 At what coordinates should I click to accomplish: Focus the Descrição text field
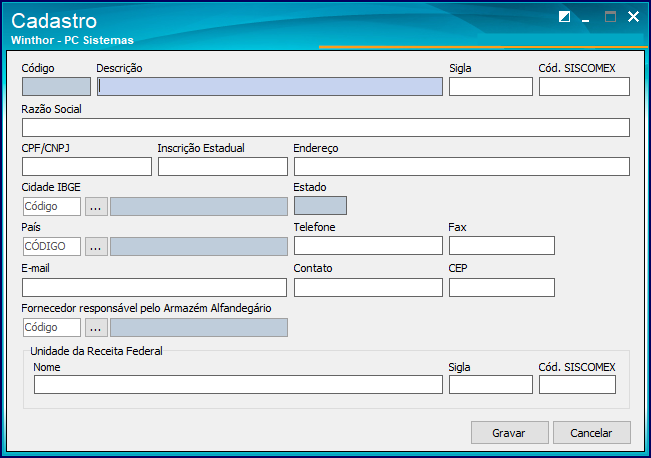pos(270,86)
